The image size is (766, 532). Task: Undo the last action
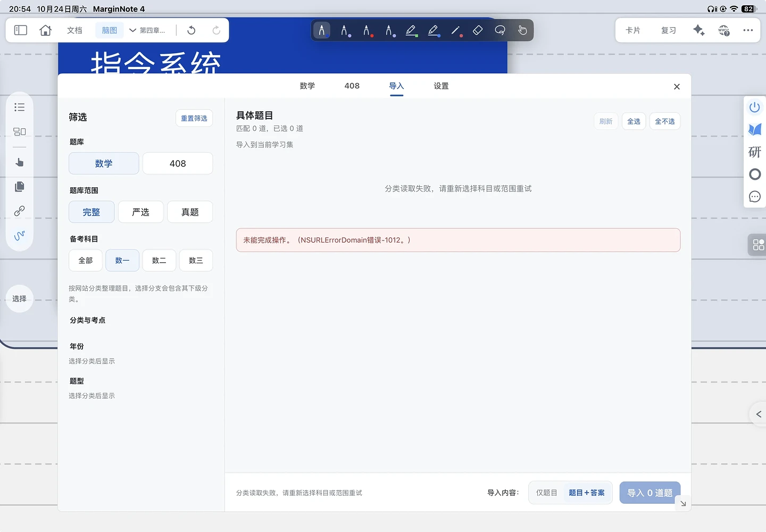click(191, 30)
